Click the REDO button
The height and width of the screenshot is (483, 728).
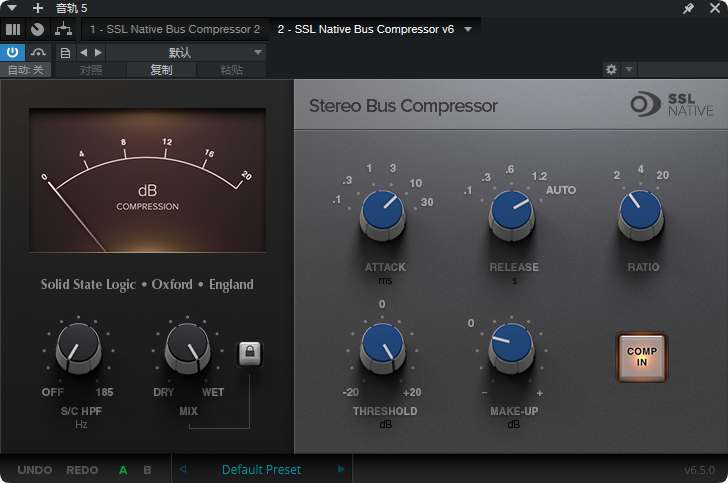click(82, 470)
